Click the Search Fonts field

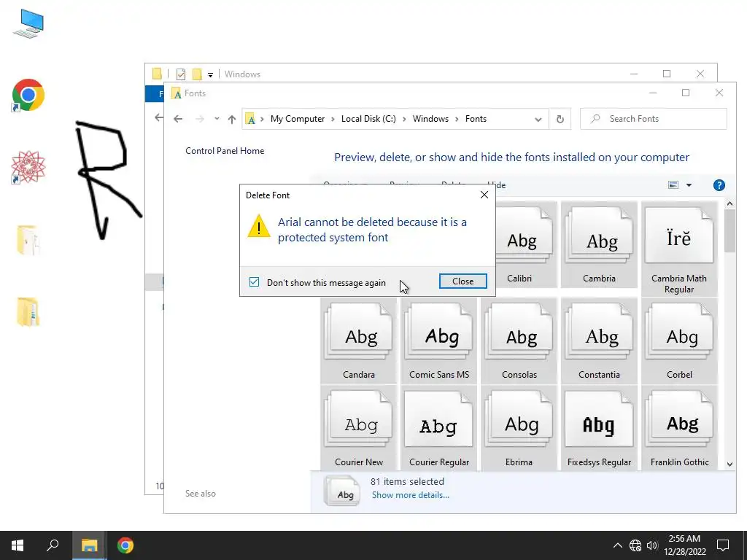(x=654, y=119)
